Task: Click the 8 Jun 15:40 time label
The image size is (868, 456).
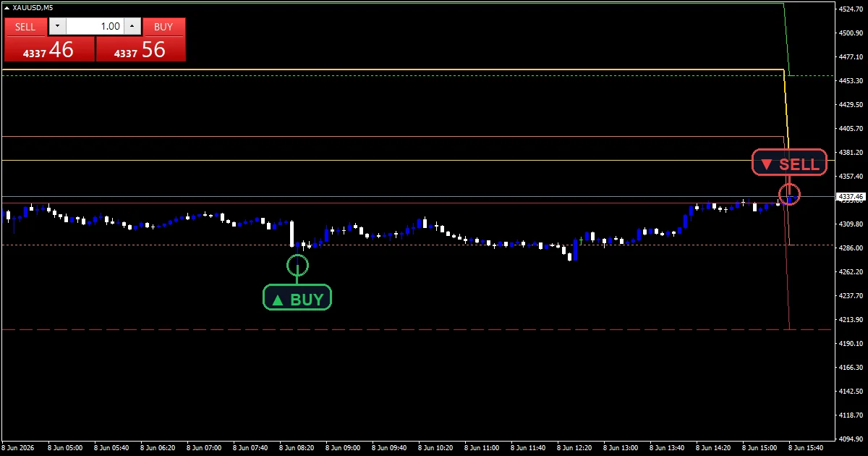Action: (x=807, y=447)
